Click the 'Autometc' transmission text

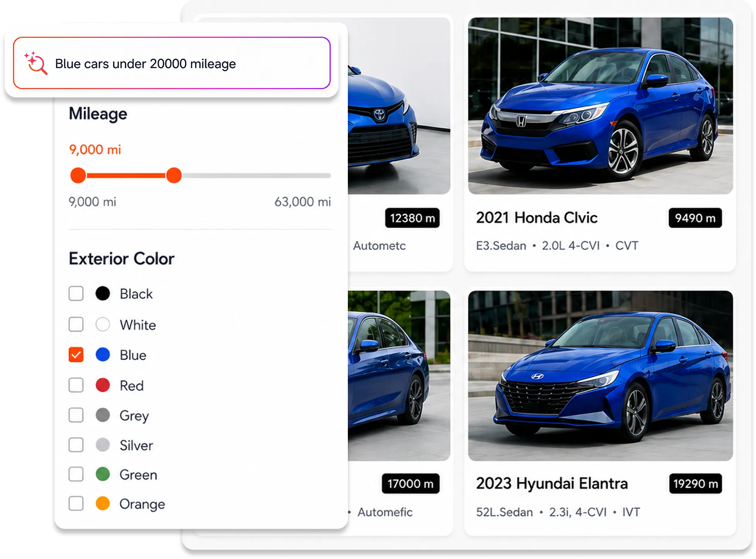click(x=379, y=246)
